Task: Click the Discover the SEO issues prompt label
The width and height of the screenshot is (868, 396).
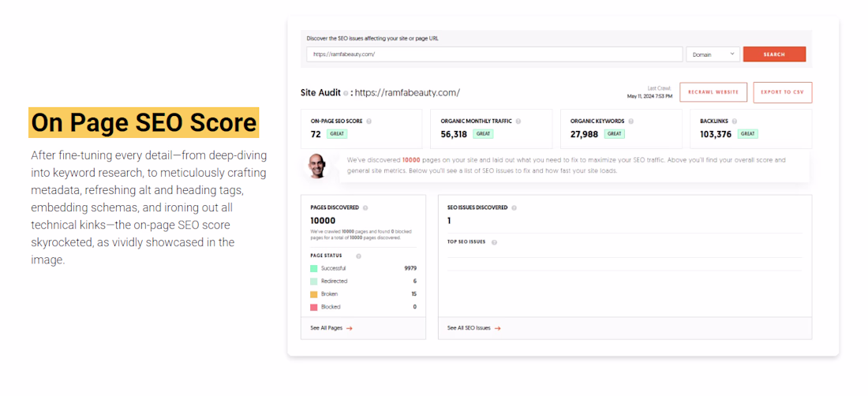Action: pyautogui.click(x=372, y=39)
